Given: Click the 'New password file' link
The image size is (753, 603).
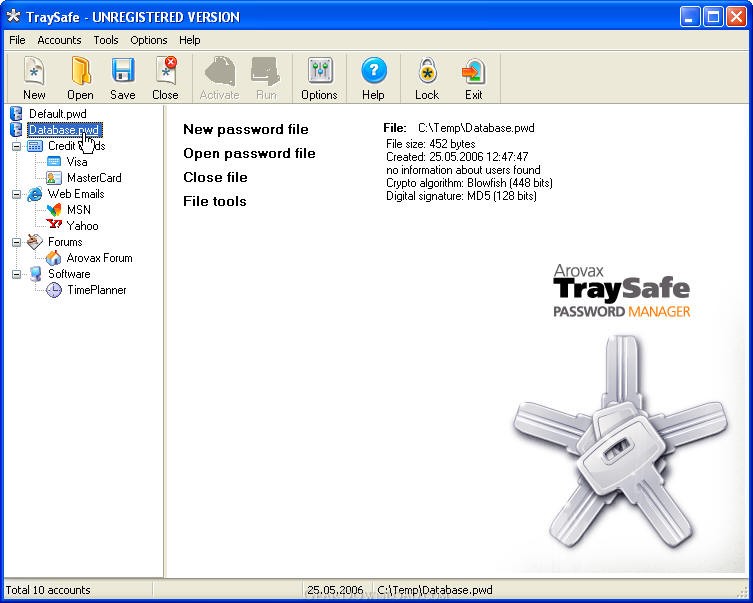Looking at the screenshot, I should 245,129.
